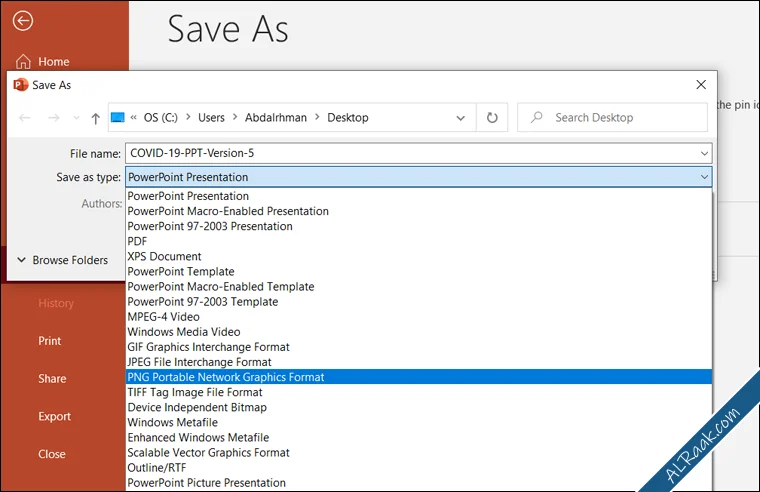The width and height of the screenshot is (760, 492).
Task: Collapse the Save as type dropdown arrow
Action: tap(704, 177)
